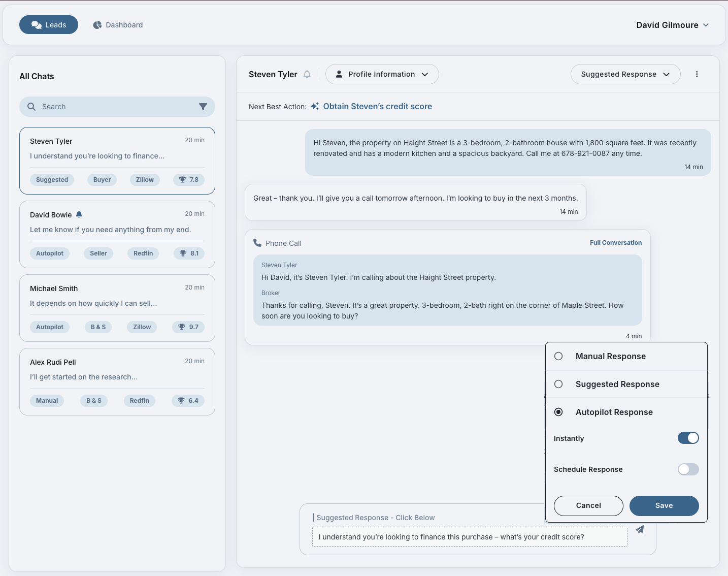The height and width of the screenshot is (576, 728).
Task: Click the filter funnel icon in search bar
Action: 203,107
